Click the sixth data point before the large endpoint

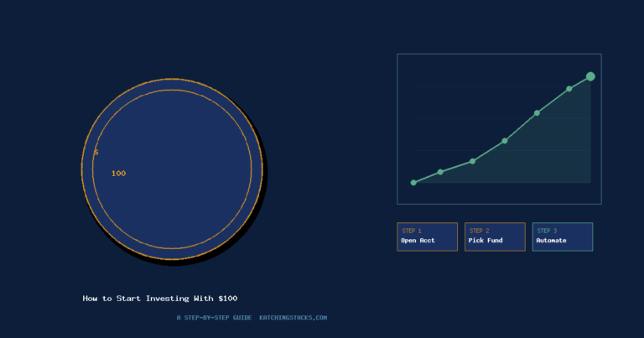(569, 89)
